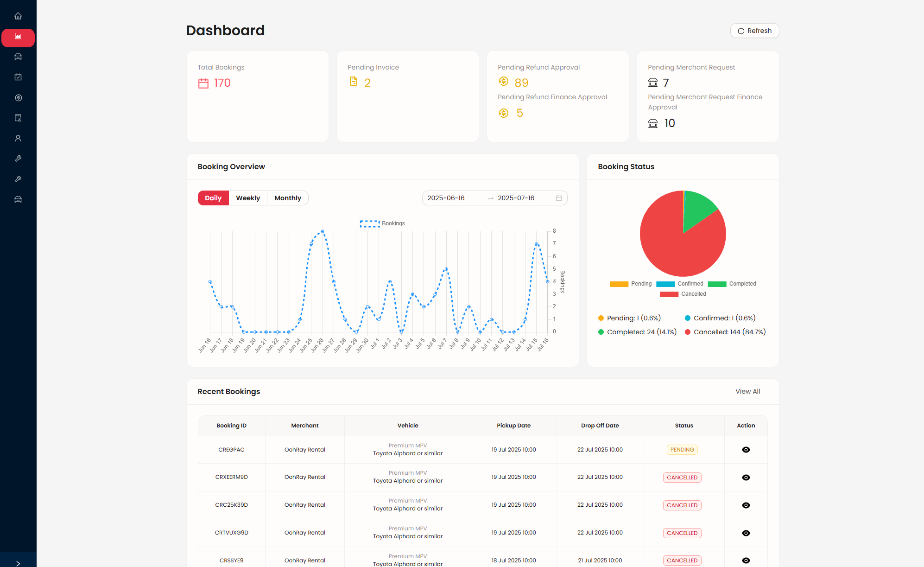The image size is (924, 567).
Task: Click red Cancelled legend color swatch
Action: tap(669, 294)
